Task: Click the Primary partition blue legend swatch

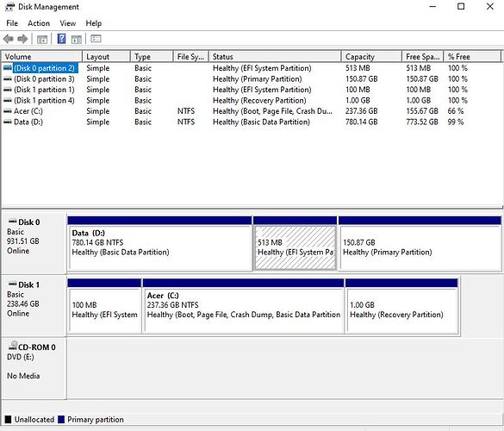Action: point(61,420)
